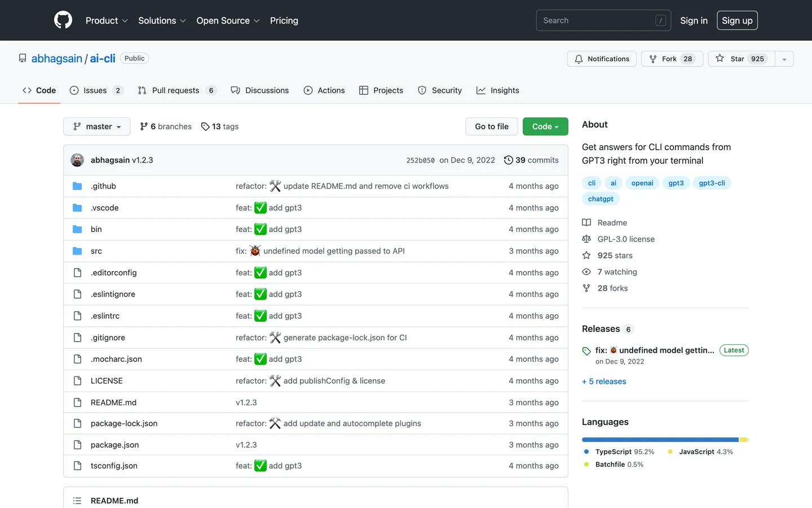Open the Actions tab
812x508 pixels.
click(324, 90)
